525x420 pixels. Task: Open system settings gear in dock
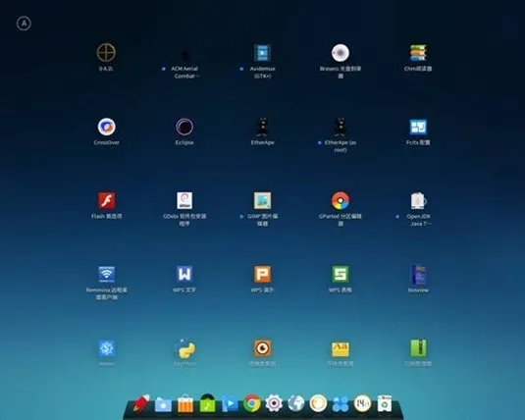point(274,403)
